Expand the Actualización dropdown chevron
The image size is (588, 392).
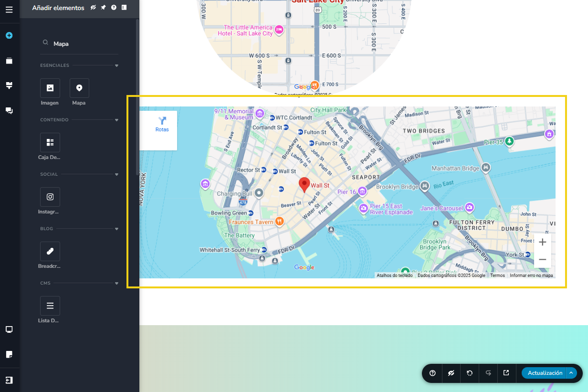[571, 373]
